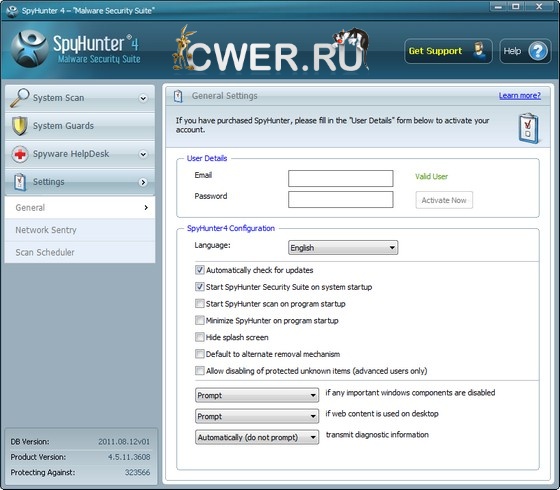Click the Protecting Against count 323566

tap(138, 472)
